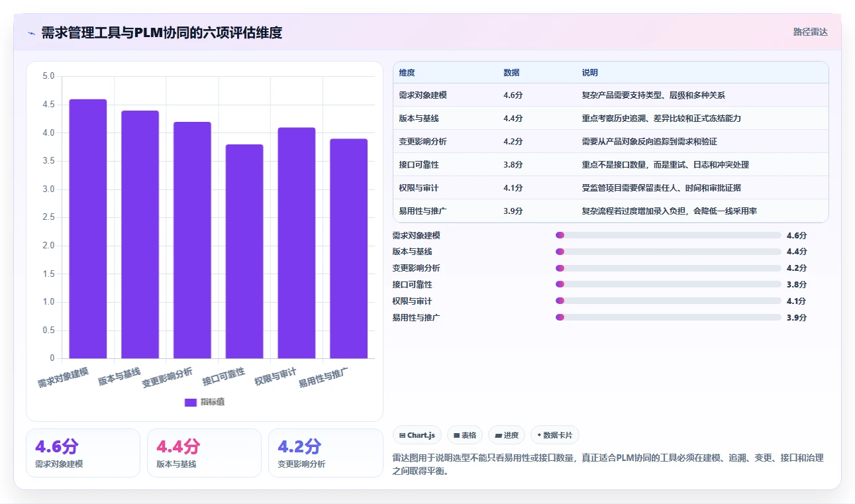Image resolution: width=855 pixels, height=504 pixels.
Task: Click the 变更影响分析 progress bar
Action: point(669,268)
